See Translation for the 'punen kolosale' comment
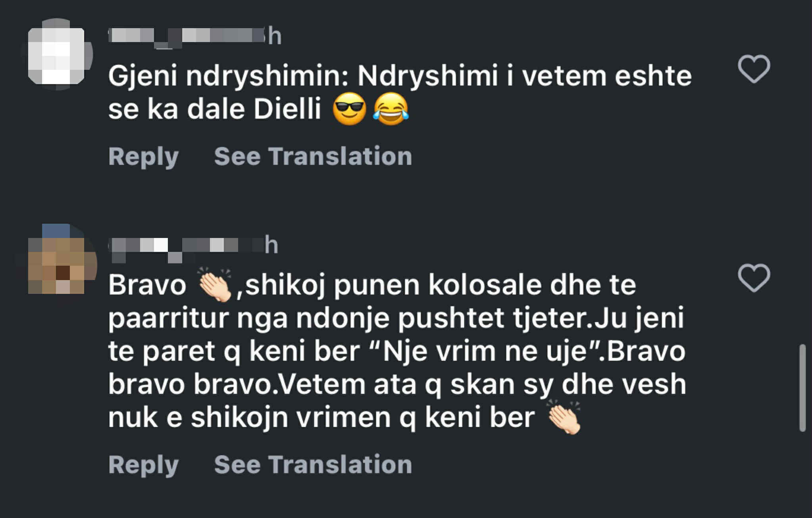This screenshot has width=812, height=518. tap(313, 464)
